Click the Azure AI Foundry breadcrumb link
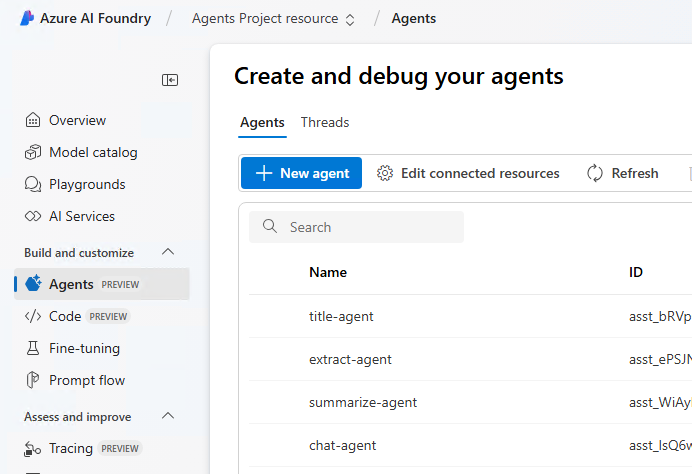This screenshot has height=474, width=692. 95,19
